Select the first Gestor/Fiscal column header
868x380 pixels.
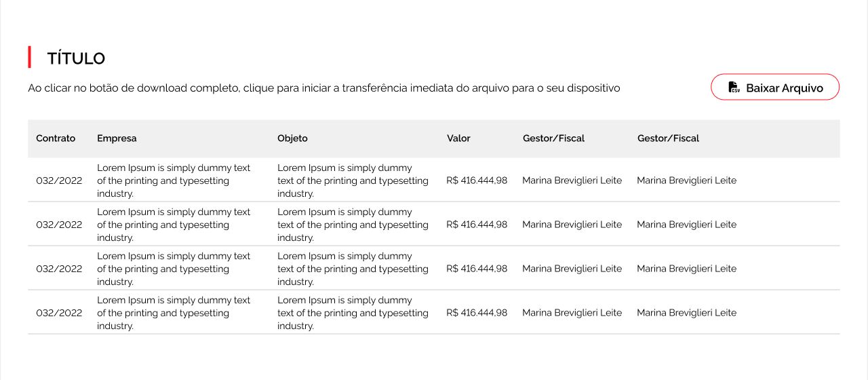553,138
